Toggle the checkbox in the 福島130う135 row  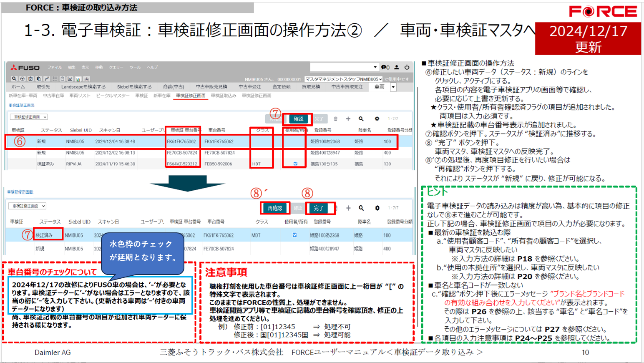295,164
